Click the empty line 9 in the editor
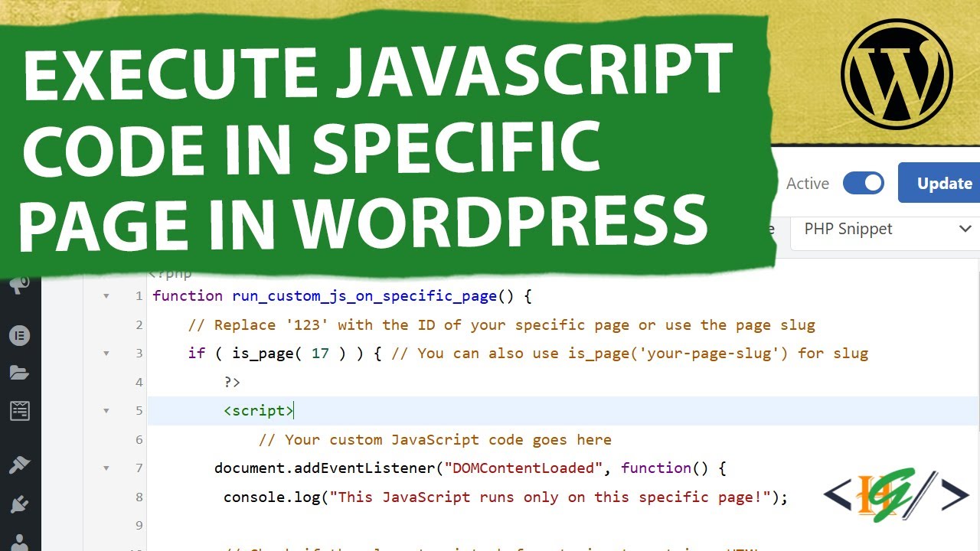The width and height of the screenshot is (980, 551). [563, 526]
